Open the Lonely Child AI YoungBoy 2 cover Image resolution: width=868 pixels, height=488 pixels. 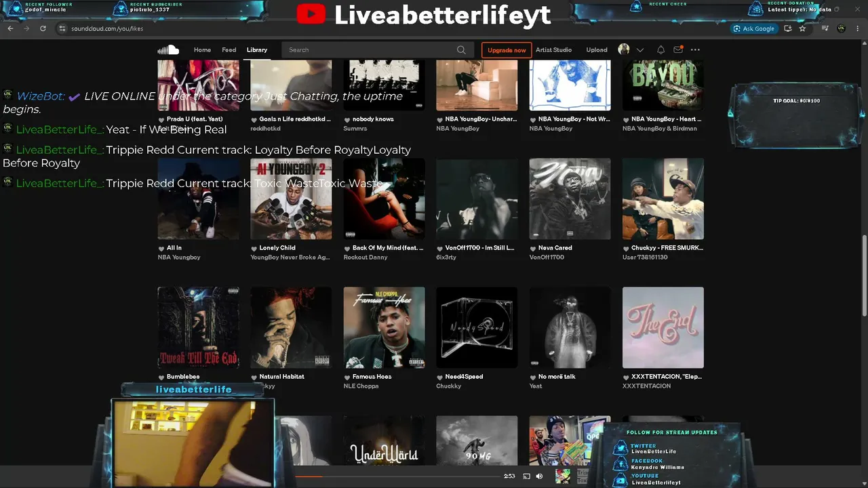[291, 199]
